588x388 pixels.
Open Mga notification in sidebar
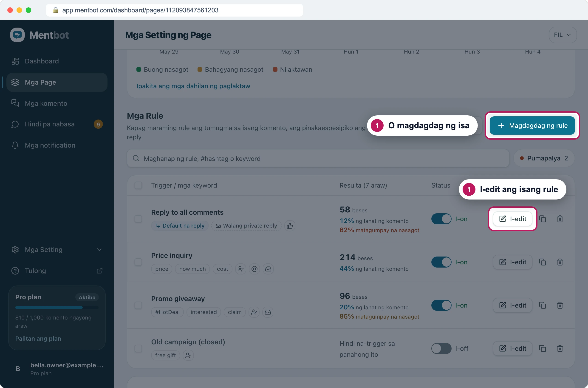(57, 145)
